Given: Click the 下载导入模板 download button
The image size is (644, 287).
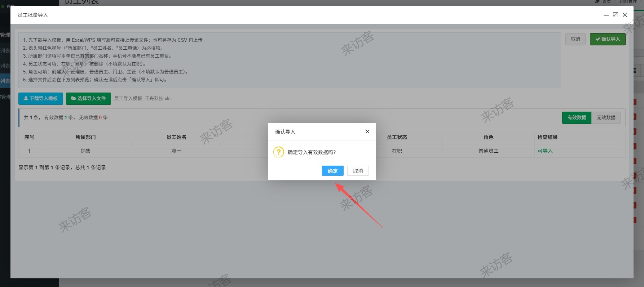Looking at the screenshot, I should point(41,98).
